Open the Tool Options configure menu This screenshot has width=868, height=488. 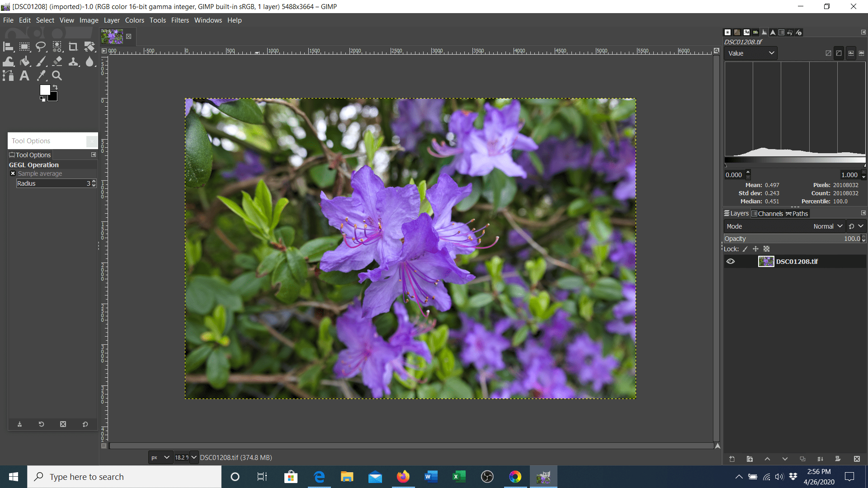pos(94,155)
